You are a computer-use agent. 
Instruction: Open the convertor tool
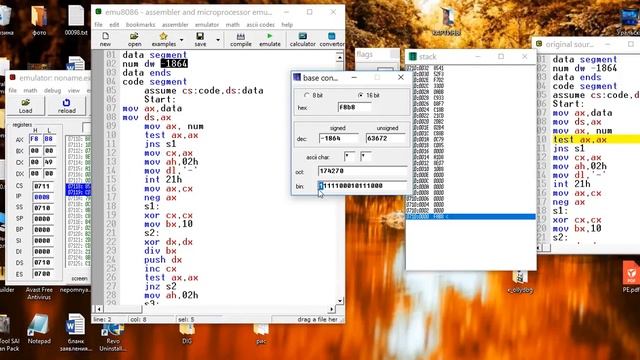tap(332, 39)
